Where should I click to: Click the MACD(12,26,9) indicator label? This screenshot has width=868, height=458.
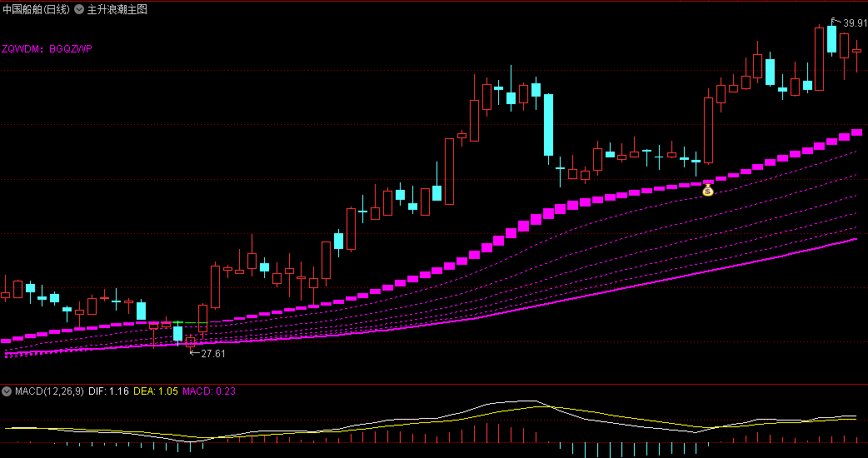point(49,391)
